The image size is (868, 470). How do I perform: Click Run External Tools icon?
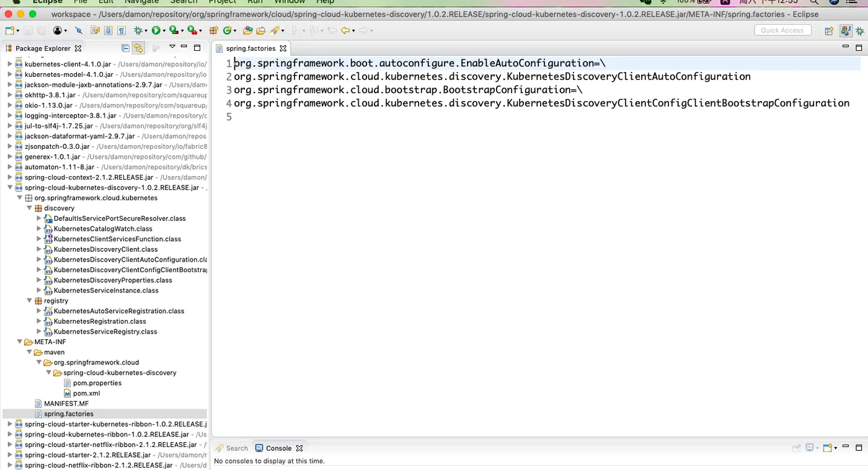[x=192, y=30]
